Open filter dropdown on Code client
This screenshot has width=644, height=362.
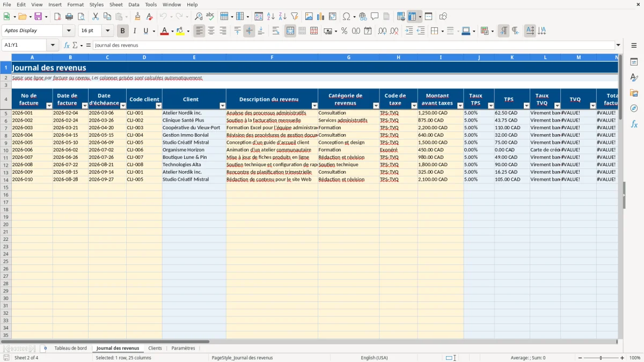point(158,106)
